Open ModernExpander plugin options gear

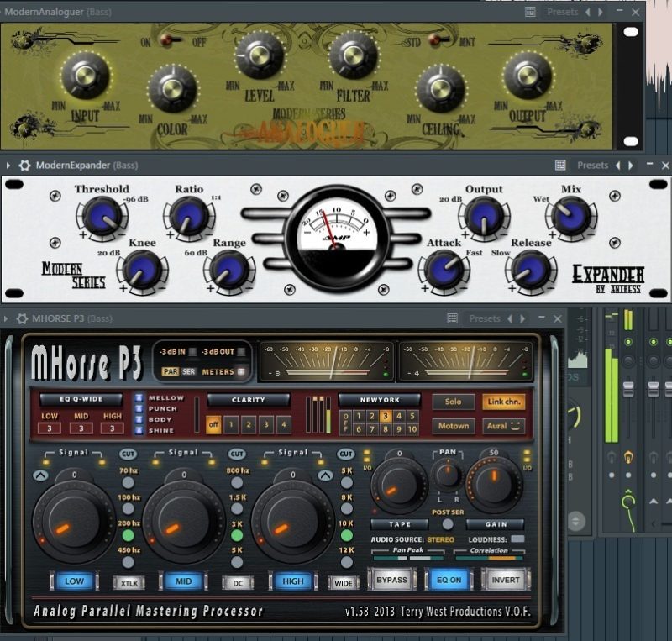pos(24,165)
